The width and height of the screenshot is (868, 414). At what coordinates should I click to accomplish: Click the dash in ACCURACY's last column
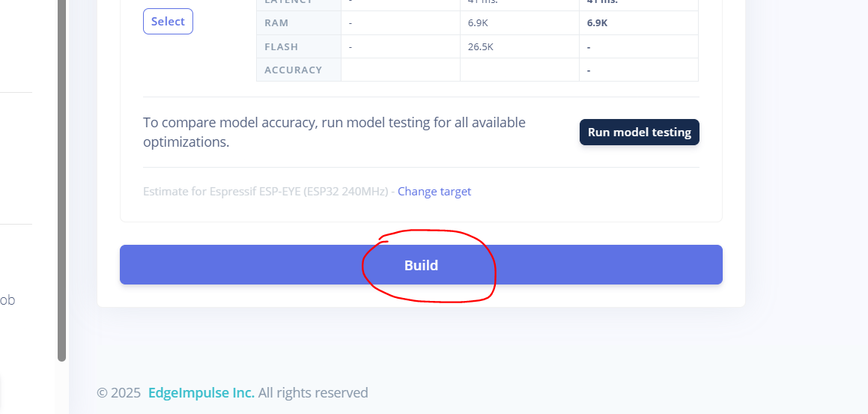pos(589,70)
